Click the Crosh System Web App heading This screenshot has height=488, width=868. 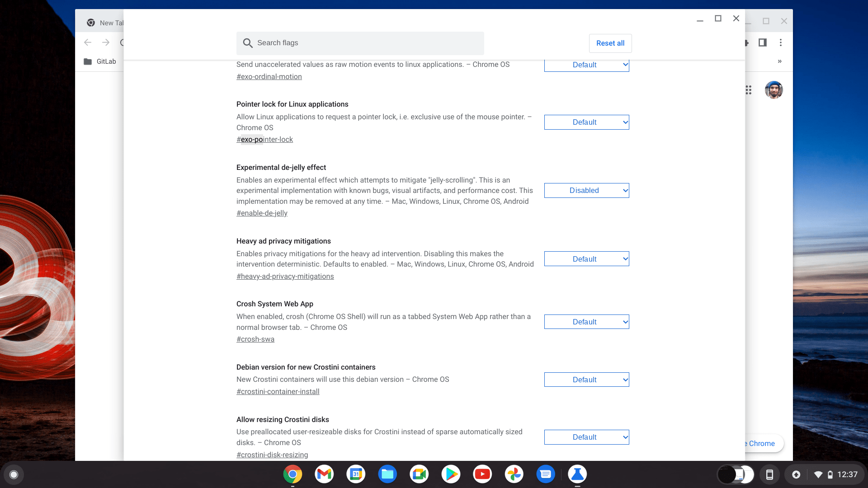click(x=274, y=304)
